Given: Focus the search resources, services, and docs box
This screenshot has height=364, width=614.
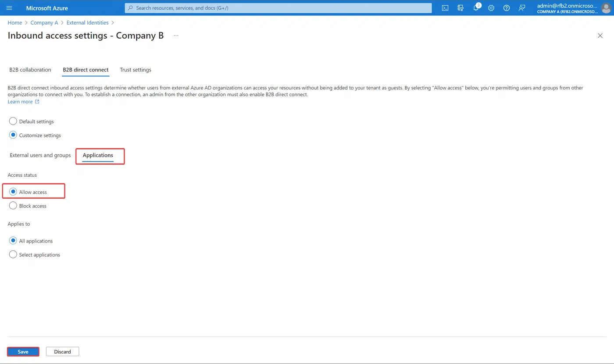Looking at the screenshot, I should (278, 8).
